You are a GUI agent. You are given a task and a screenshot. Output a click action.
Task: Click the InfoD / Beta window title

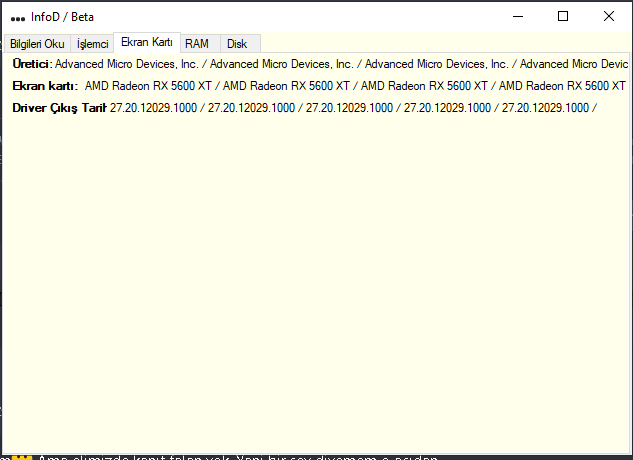pyautogui.click(x=63, y=17)
